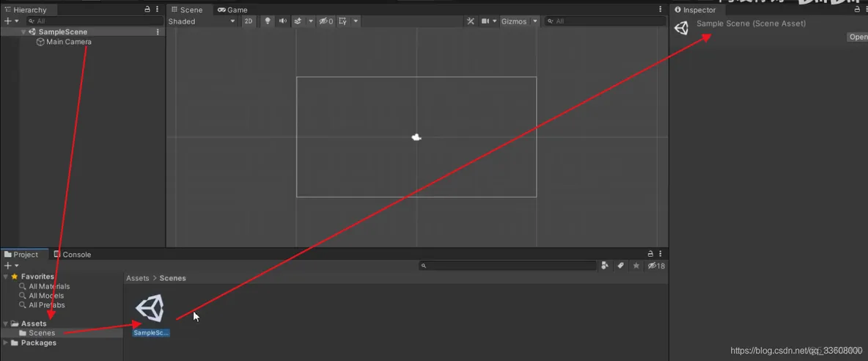Image resolution: width=868 pixels, height=361 pixels.
Task: Select Main Camera object in Hierarchy
Action: pos(69,42)
